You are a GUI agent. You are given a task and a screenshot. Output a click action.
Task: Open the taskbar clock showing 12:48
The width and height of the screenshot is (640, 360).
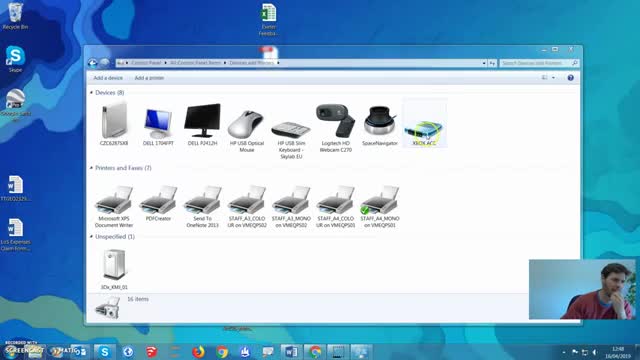click(x=618, y=352)
